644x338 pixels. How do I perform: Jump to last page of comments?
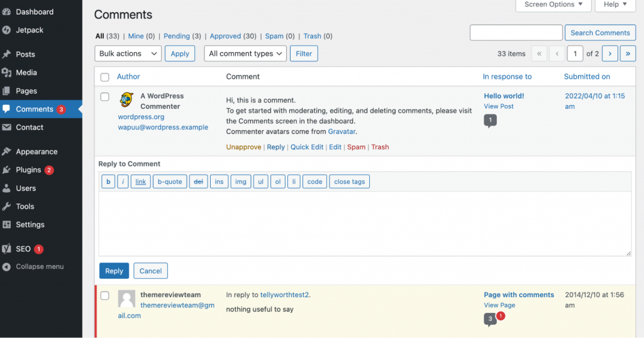coord(628,54)
